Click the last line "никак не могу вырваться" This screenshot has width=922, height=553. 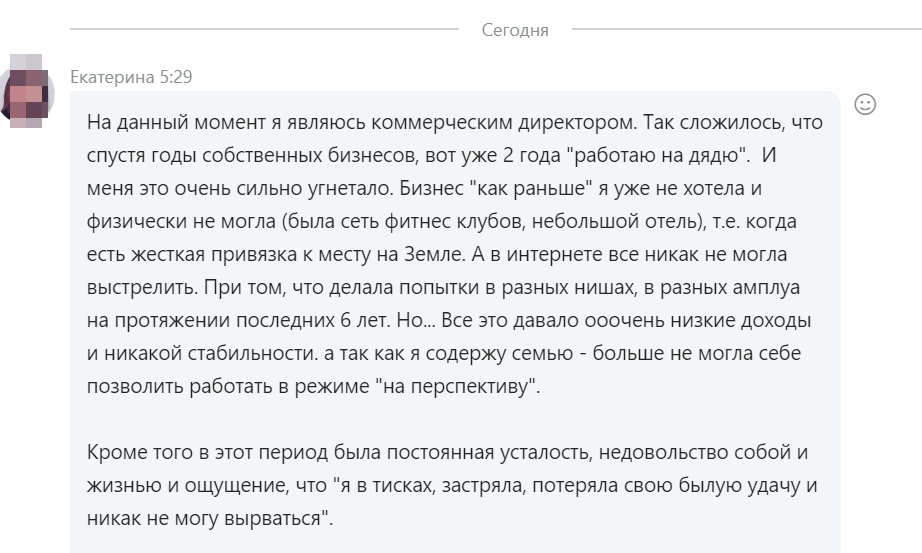pos(208,518)
